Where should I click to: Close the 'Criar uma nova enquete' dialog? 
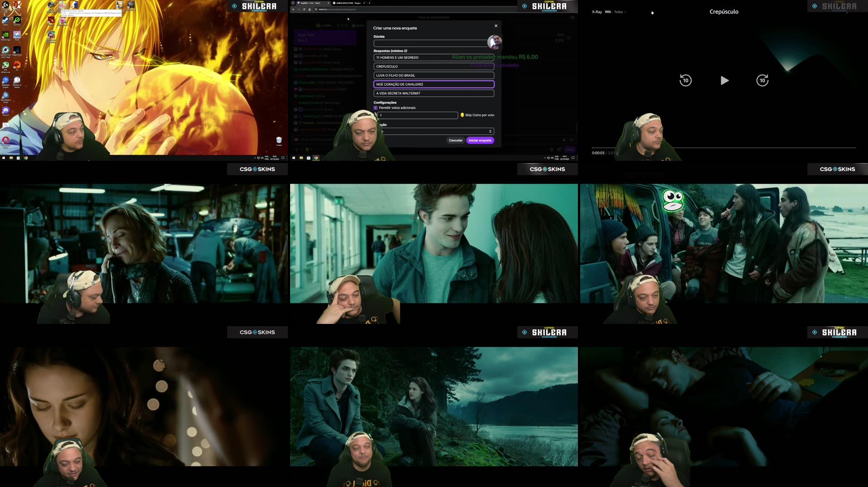coord(496,26)
